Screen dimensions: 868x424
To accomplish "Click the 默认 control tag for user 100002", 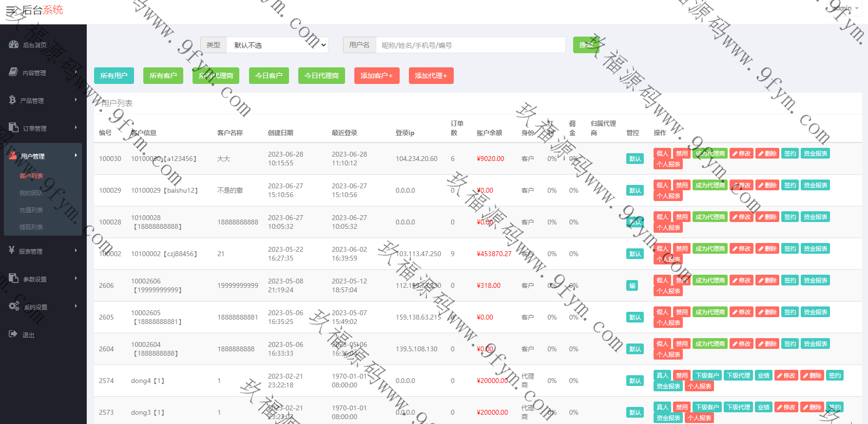I will pos(635,254).
